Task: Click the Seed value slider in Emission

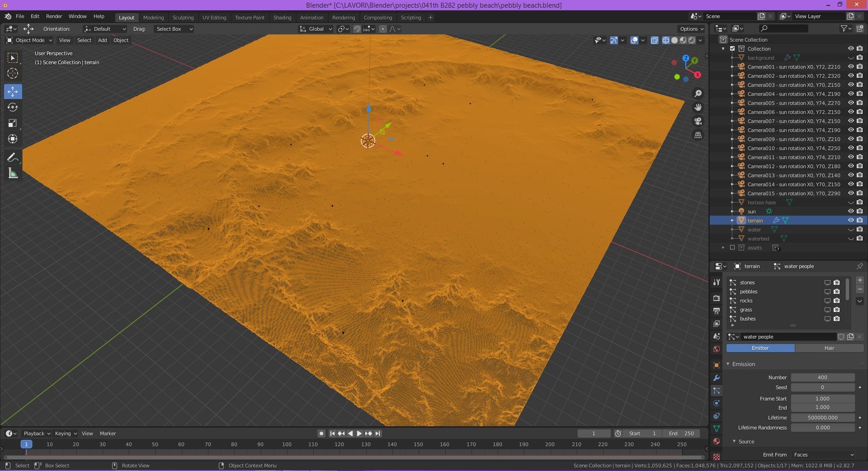Action: coord(822,387)
